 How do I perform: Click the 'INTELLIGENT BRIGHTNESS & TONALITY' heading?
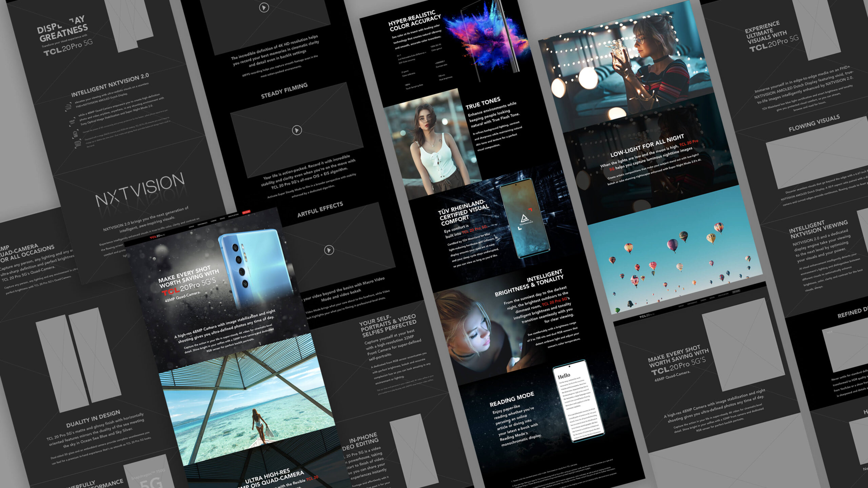point(529,283)
